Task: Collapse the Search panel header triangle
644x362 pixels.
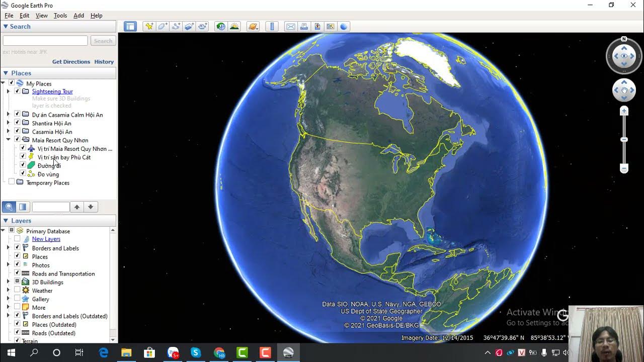Action: [x=6, y=27]
